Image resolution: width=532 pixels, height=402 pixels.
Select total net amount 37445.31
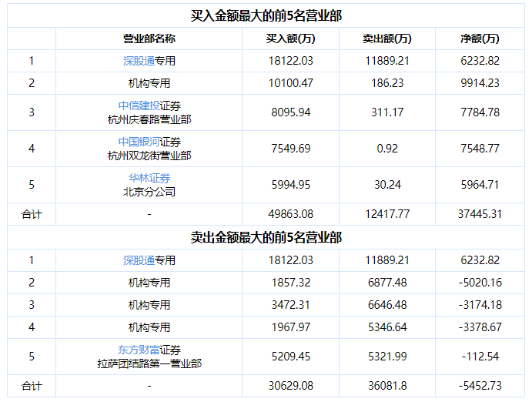[480, 214]
